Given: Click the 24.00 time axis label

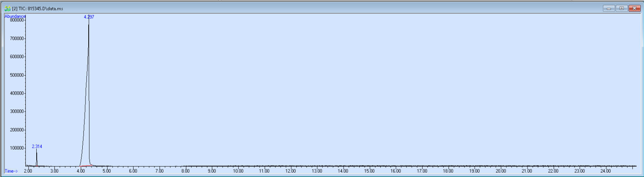Looking at the screenshot, I should click(x=606, y=171).
